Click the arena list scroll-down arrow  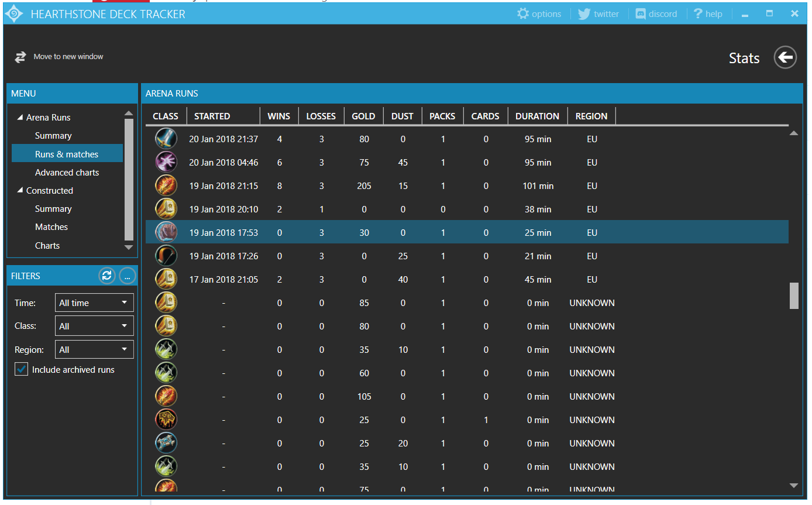coord(794,486)
